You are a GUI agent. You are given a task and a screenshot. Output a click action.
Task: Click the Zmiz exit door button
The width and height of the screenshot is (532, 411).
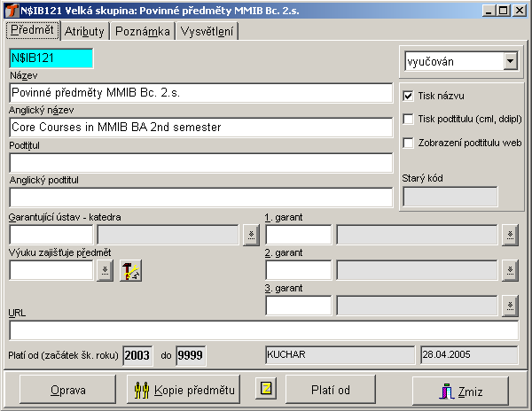click(461, 391)
